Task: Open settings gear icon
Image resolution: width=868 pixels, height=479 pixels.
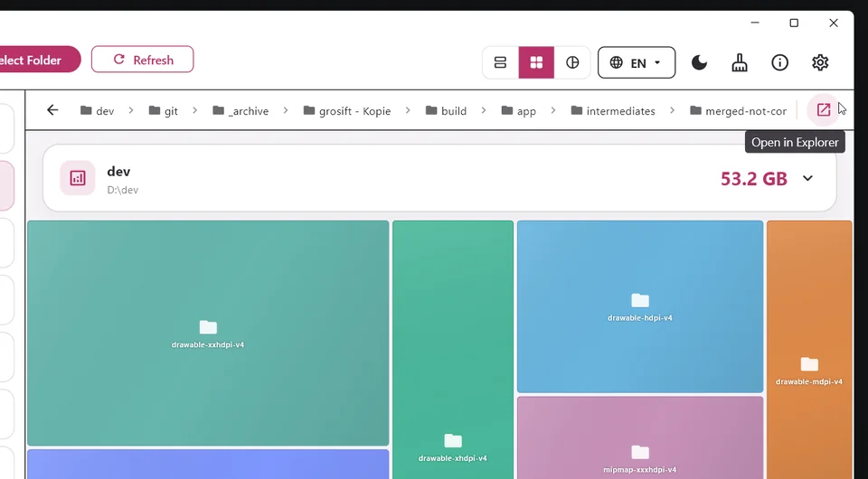Action: (820, 62)
